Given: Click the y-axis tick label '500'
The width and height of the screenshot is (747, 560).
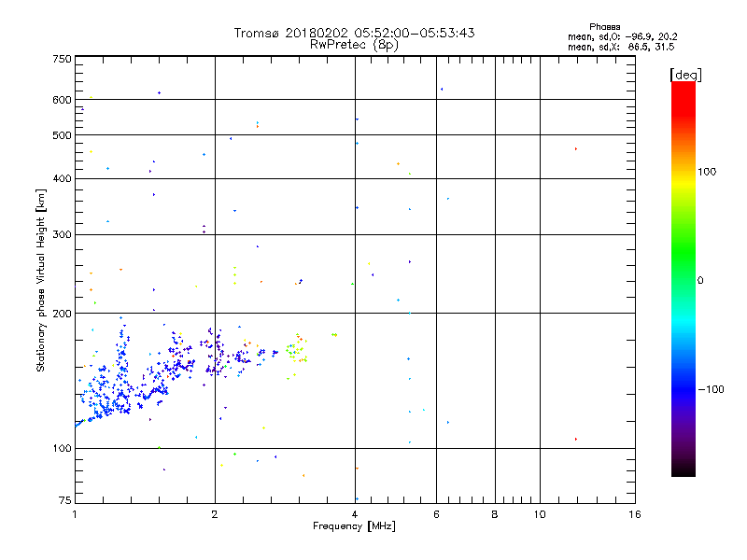Looking at the screenshot, I should coord(62,135).
